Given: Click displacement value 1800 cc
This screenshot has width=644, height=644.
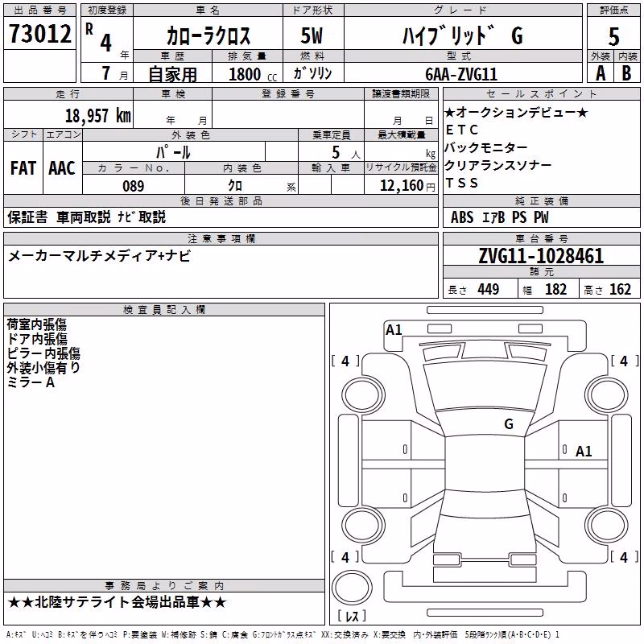Looking at the screenshot, I should [x=253, y=74].
